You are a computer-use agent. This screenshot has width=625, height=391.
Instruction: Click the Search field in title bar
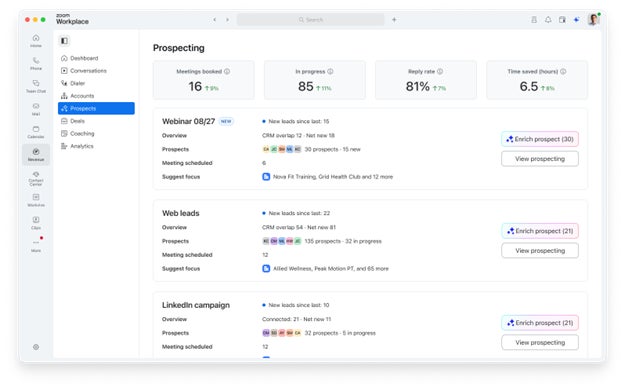tap(311, 20)
